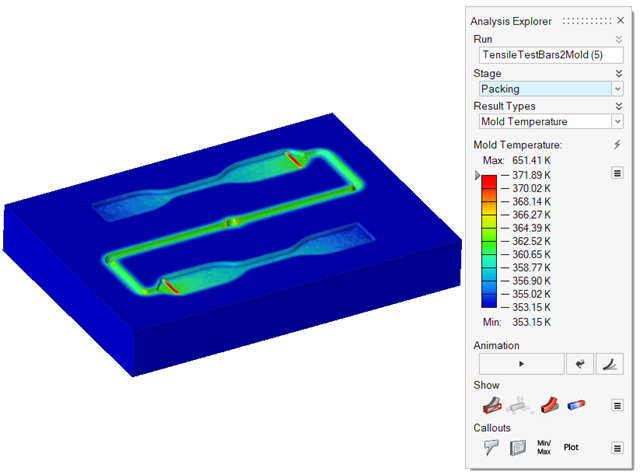
Task: Click the Plot callout button
Action: [x=571, y=447]
